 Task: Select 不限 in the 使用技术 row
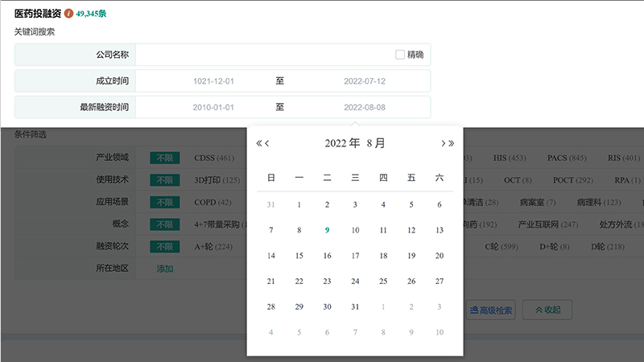click(165, 180)
